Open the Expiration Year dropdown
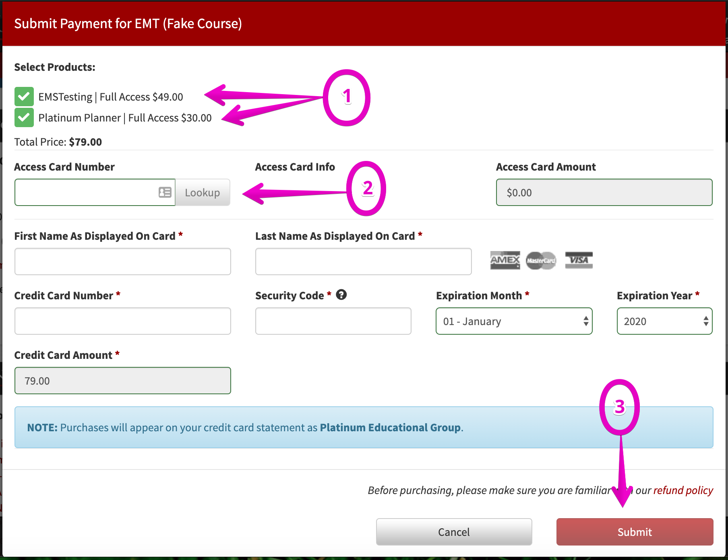728x560 pixels. (x=664, y=321)
